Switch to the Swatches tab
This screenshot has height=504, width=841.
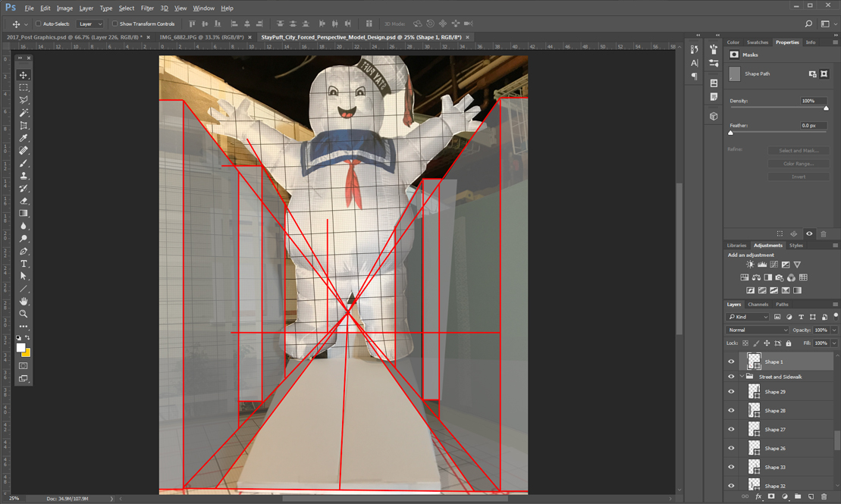pyautogui.click(x=758, y=42)
